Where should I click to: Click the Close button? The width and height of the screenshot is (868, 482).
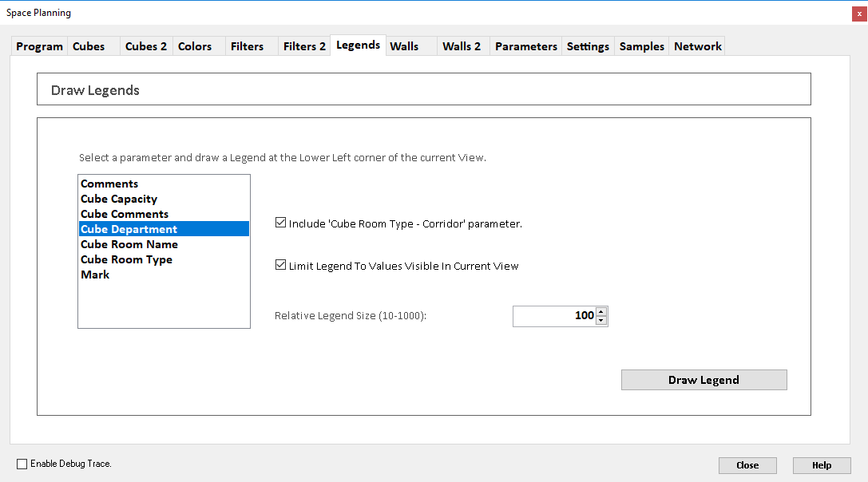tap(747, 465)
